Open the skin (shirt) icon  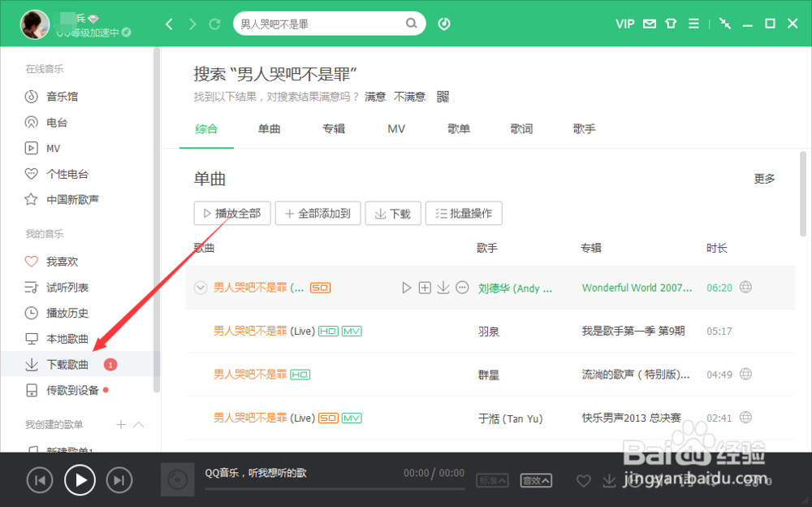(672, 24)
